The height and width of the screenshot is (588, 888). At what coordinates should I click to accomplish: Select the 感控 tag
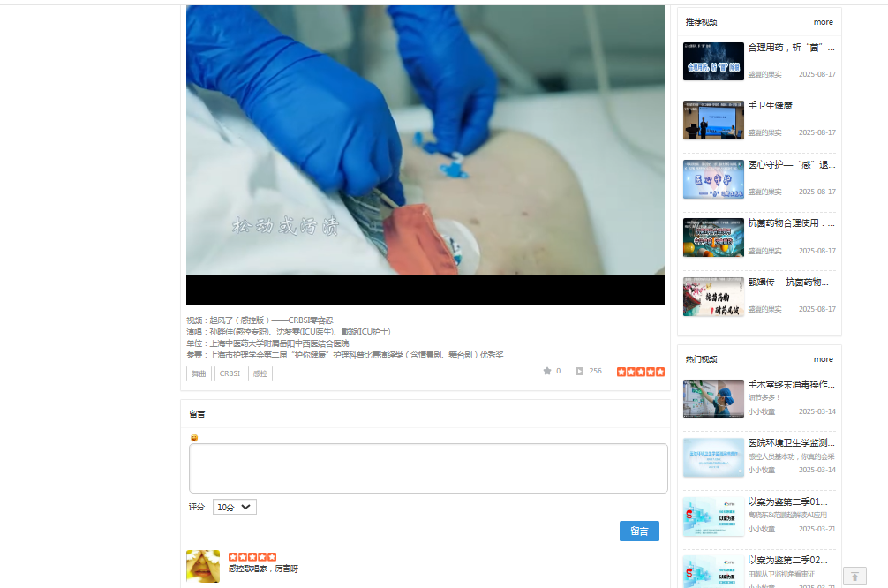[x=260, y=373]
